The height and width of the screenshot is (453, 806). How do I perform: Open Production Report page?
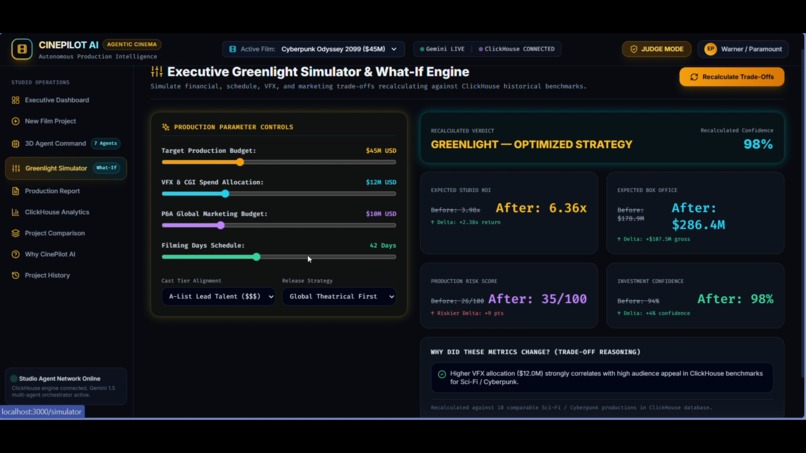click(52, 191)
